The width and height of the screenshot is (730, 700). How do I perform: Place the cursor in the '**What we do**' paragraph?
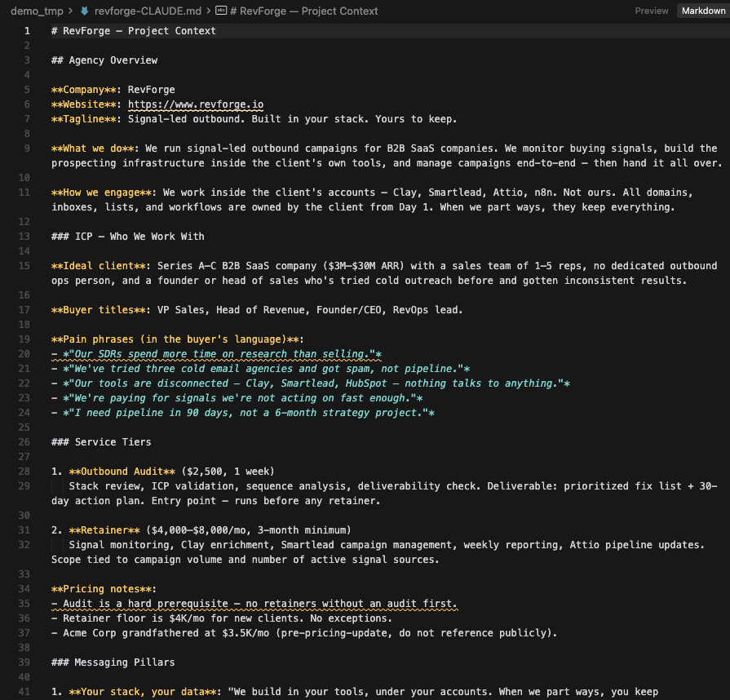[x=387, y=156]
